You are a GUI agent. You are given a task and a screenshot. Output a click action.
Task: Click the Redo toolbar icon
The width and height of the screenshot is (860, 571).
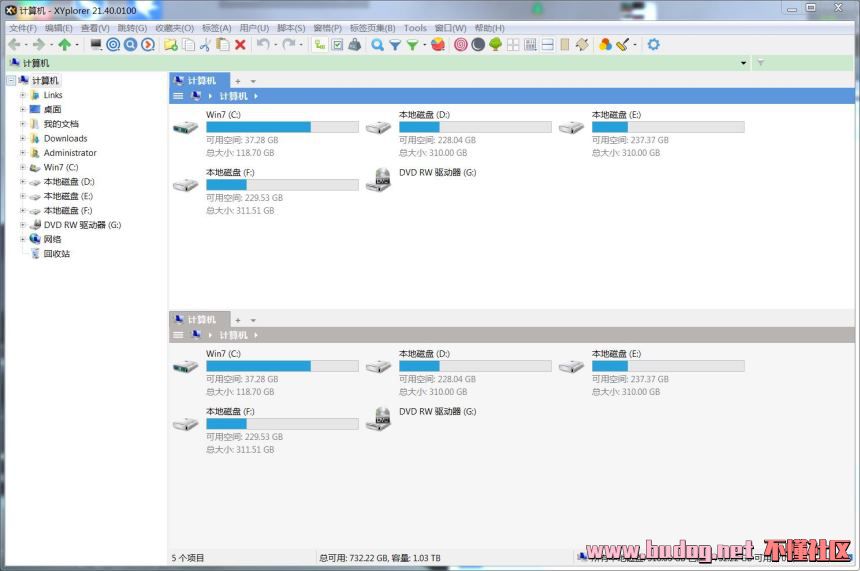pyautogui.click(x=289, y=44)
